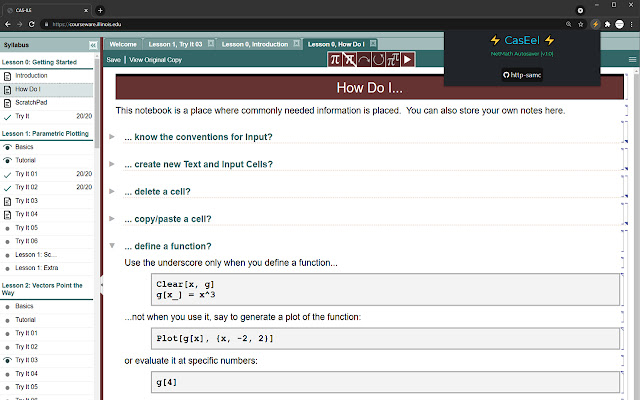Click the Save link
Viewport: 640px width, 400px height.
pos(114,60)
